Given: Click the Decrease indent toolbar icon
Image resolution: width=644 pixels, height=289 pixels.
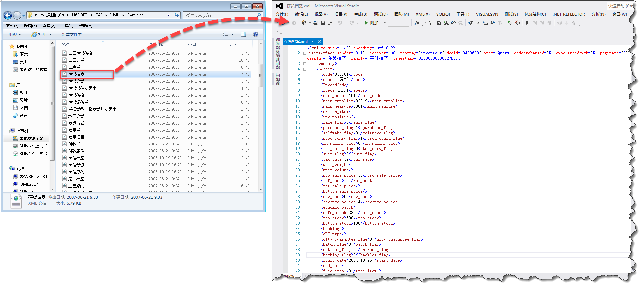Looking at the screenshot, I should pos(470,23).
